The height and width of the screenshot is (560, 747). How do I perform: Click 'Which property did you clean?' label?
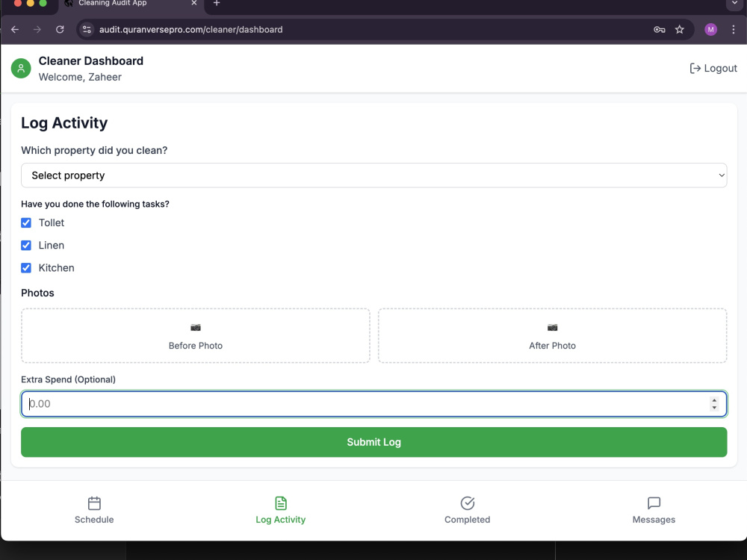[x=94, y=151]
